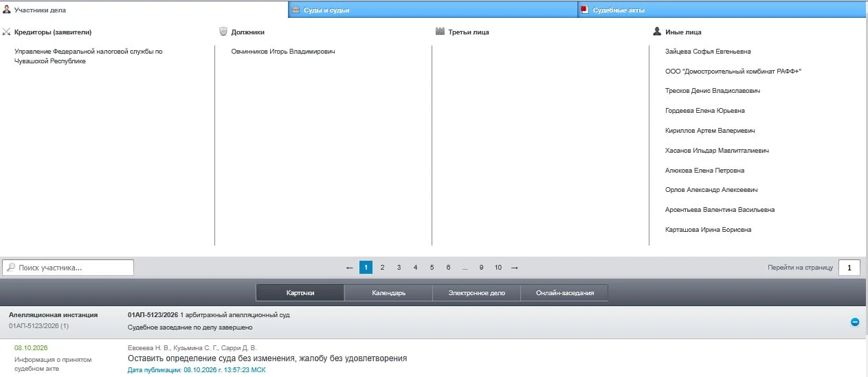Image resolution: width=868 pixels, height=377 pixels.
Task: Switch to Судебные акты tab
Action: click(722, 10)
